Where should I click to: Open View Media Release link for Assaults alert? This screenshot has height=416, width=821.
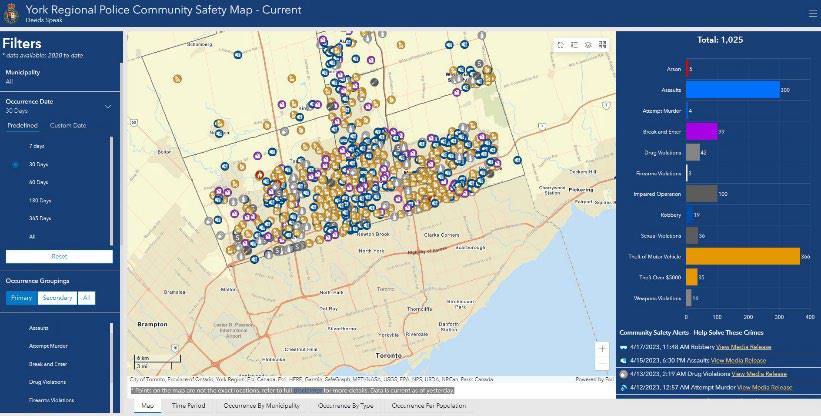(x=742, y=359)
